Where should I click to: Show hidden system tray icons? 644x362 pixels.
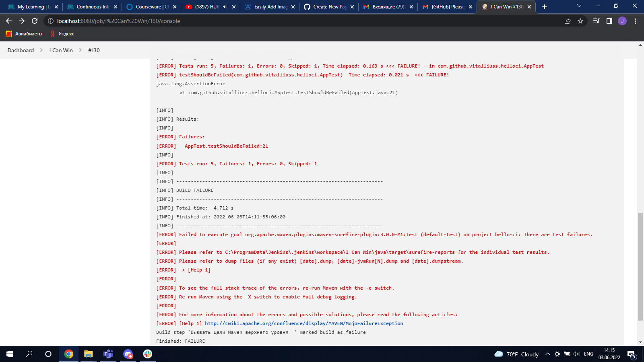548,354
